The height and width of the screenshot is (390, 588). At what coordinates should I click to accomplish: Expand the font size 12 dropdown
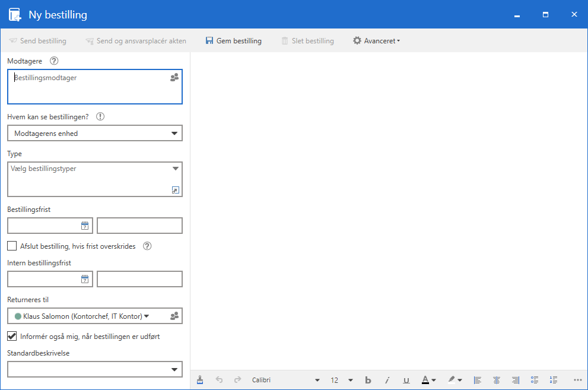pos(350,380)
